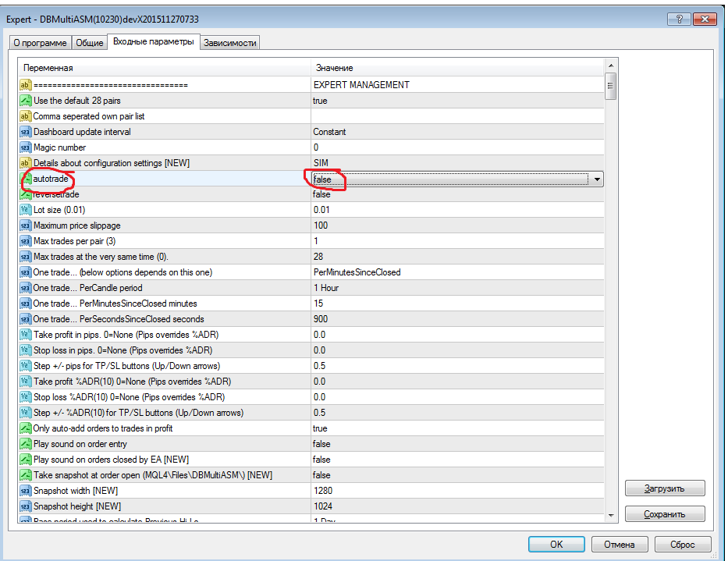Click the help question-mark button in title bar
The width and height of the screenshot is (728, 561).
tap(680, 19)
